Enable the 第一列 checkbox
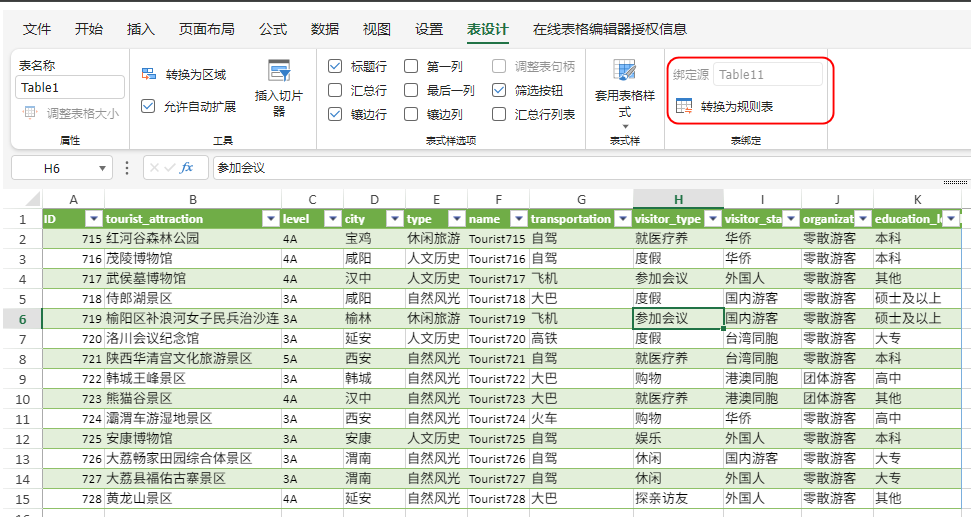This screenshot has height=517, width=971. pyautogui.click(x=411, y=66)
